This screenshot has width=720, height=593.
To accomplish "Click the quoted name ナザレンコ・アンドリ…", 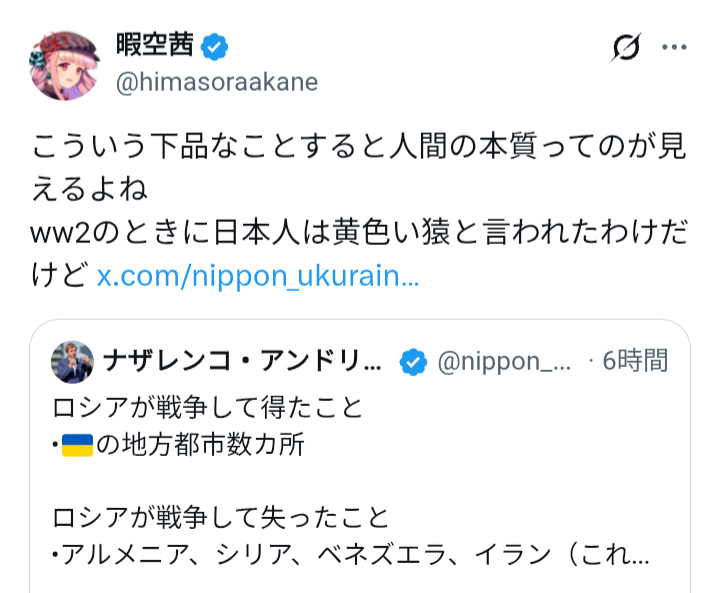I will (x=242, y=362).
